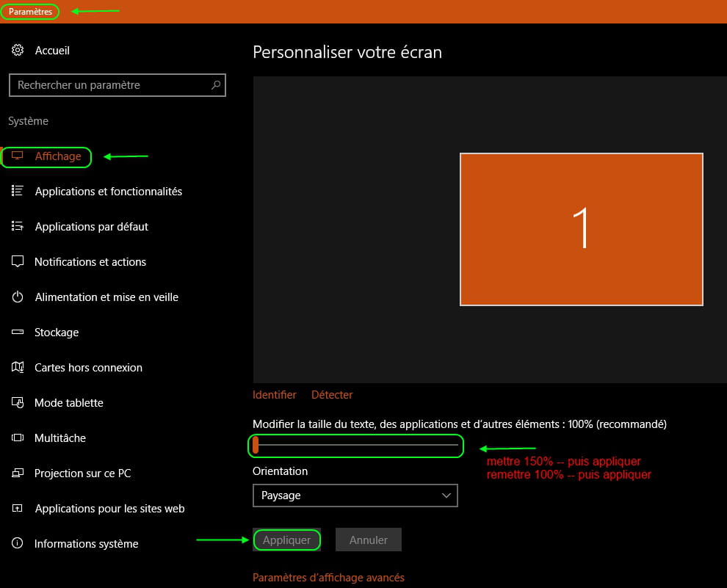The width and height of the screenshot is (727, 588).
Task: Open the Paysage orientation dropdown
Action: pyautogui.click(x=355, y=496)
